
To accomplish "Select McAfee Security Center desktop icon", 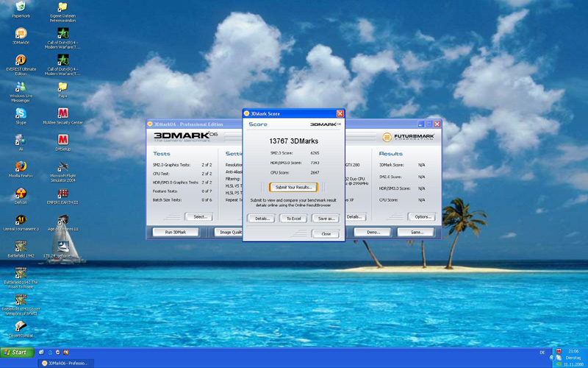I will coord(63,114).
